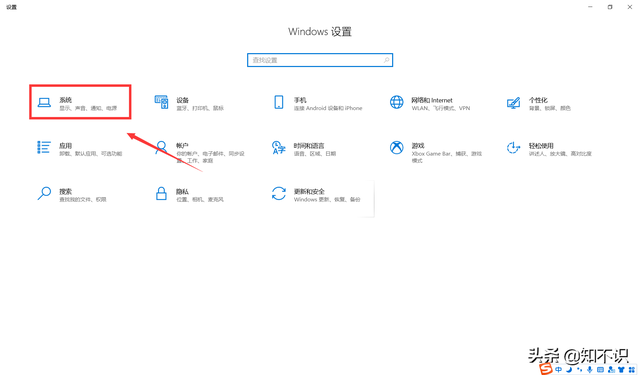This screenshot has height=375, width=640.
Task: Open the 应用 (Apps) settings category
Action: [80, 148]
